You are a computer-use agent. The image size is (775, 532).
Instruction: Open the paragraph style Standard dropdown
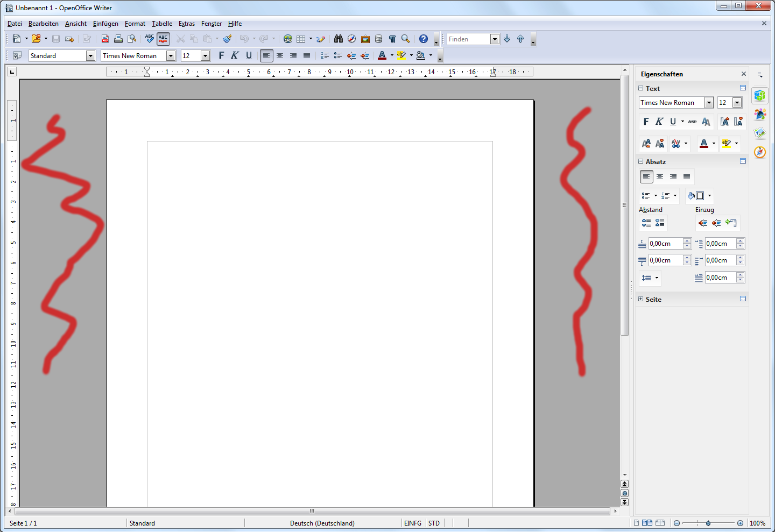click(x=90, y=56)
